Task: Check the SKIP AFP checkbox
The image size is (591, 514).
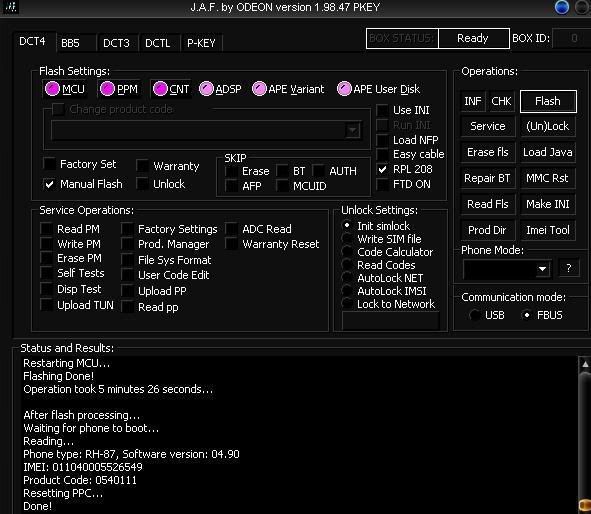Action: point(231,186)
